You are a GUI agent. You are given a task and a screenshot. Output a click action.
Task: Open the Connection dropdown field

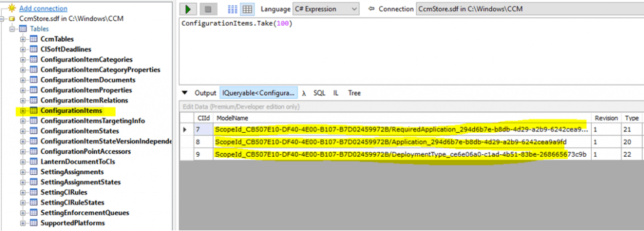[530, 9]
